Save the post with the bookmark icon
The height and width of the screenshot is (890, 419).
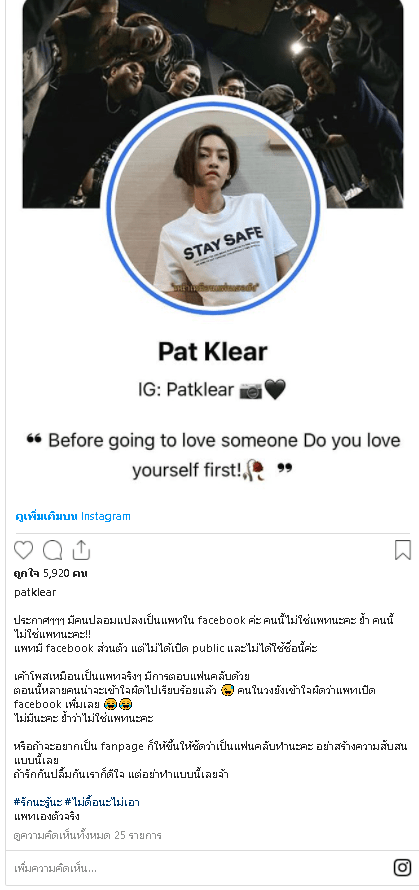coord(403,550)
